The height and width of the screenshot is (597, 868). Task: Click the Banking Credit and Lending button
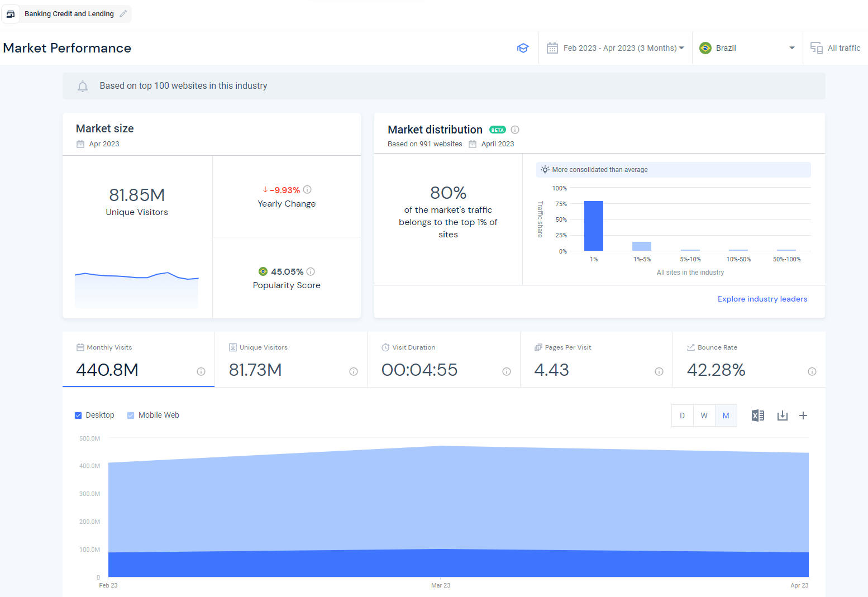69,14
